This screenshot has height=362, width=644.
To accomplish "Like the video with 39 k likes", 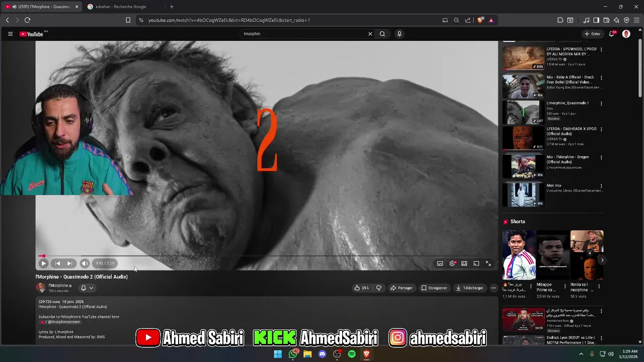I will pyautogui.click(x=361, y=288).
